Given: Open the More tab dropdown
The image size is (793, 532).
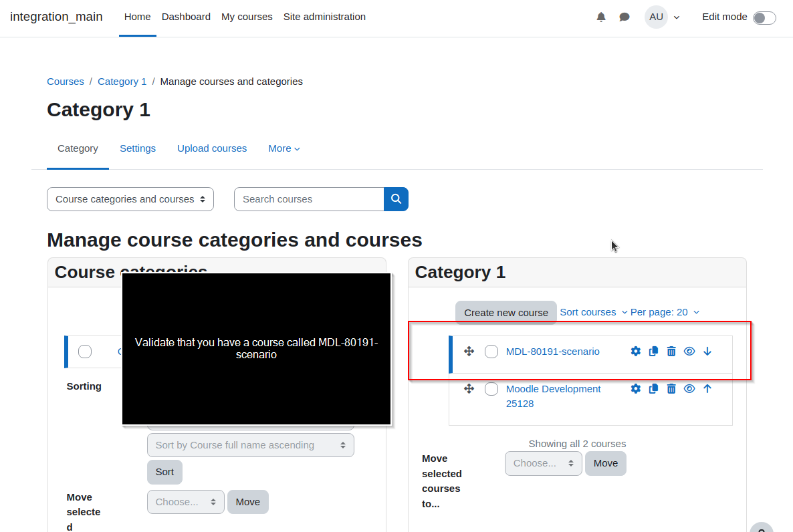Looking at the screenshot, I should (x=284, y=148).
